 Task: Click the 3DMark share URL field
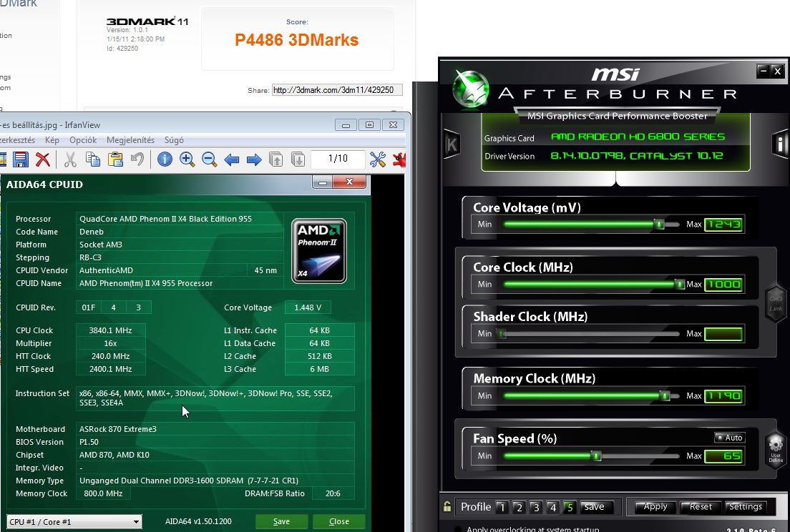(x=337, y=90)
